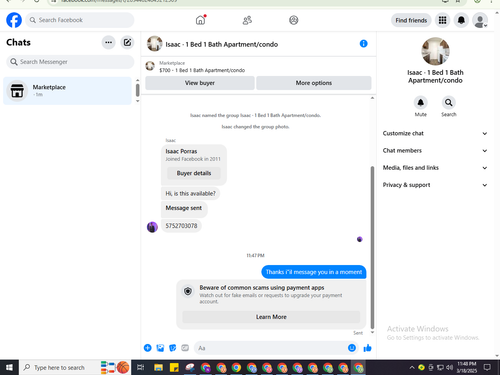Viewport: 500px width, 375px height.
Task: Open Sticky Notes from the taskbar
Action: click(174, 367)
